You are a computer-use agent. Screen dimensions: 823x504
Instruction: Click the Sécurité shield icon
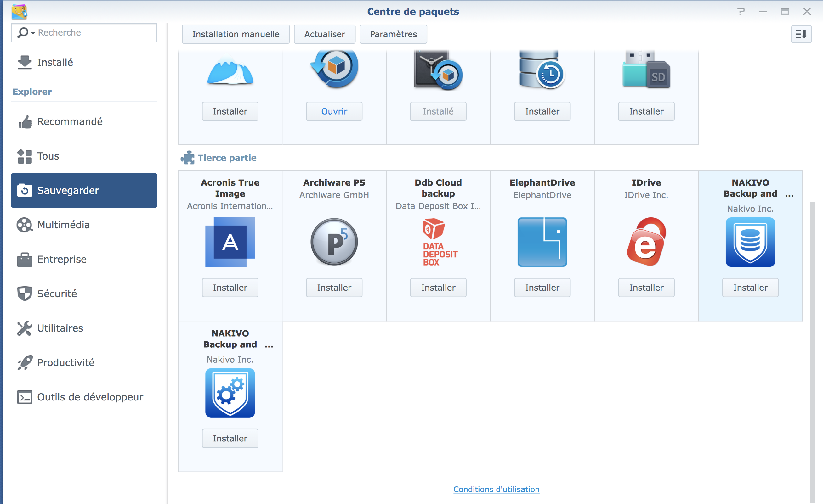coord(24,294)
